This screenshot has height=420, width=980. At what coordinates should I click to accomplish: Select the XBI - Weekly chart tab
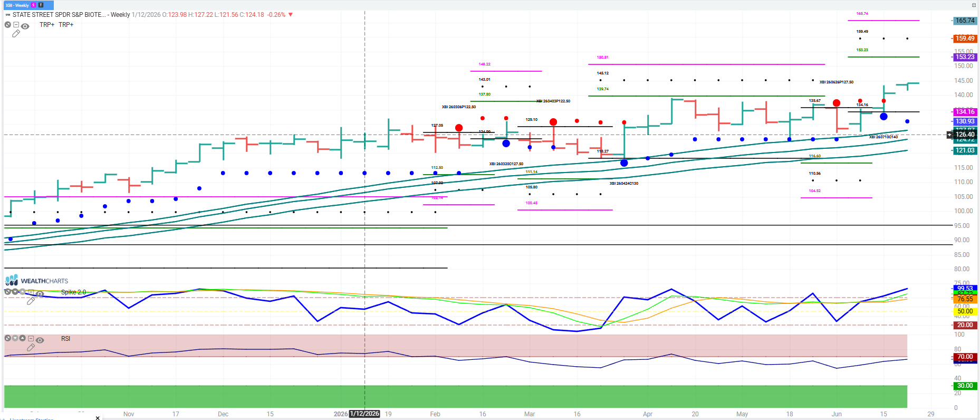click(28, 5)
